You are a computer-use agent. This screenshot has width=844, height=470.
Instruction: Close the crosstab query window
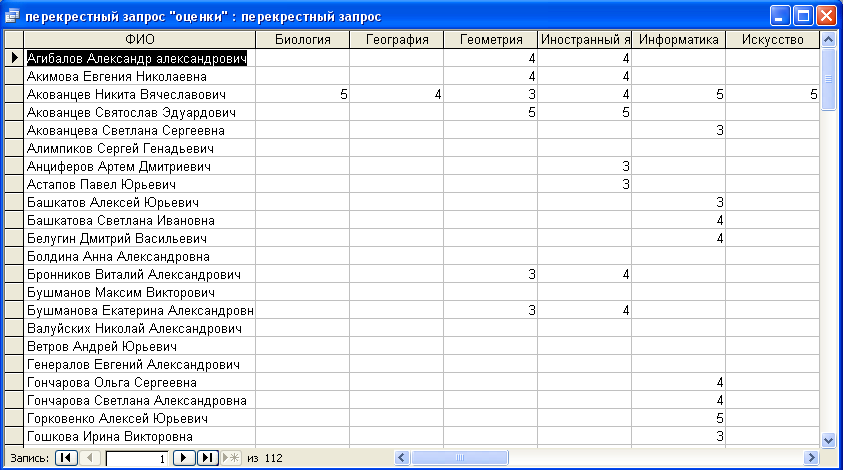click(x=826, y=16)
